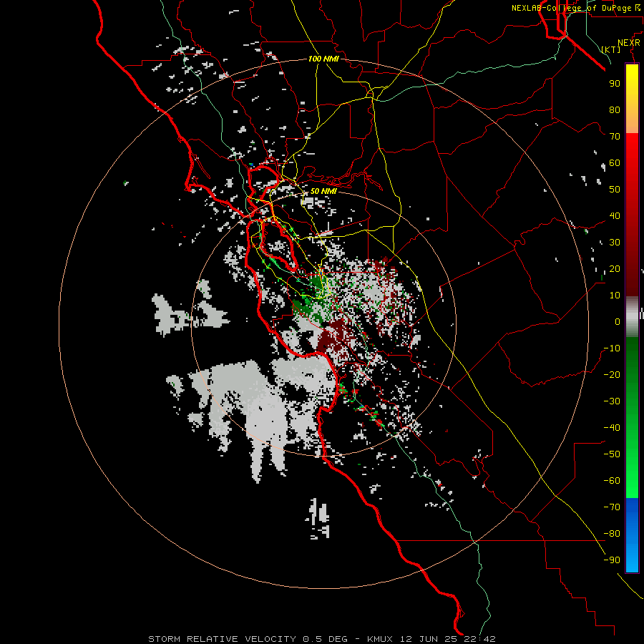
Task: Click the 30 value on the velocity scale
Action: [x=615, y=243]
